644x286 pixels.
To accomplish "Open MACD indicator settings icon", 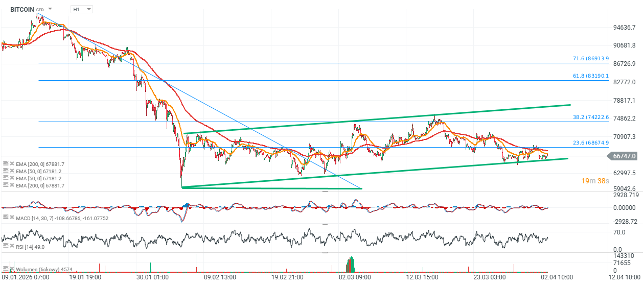I will (5, 218).
